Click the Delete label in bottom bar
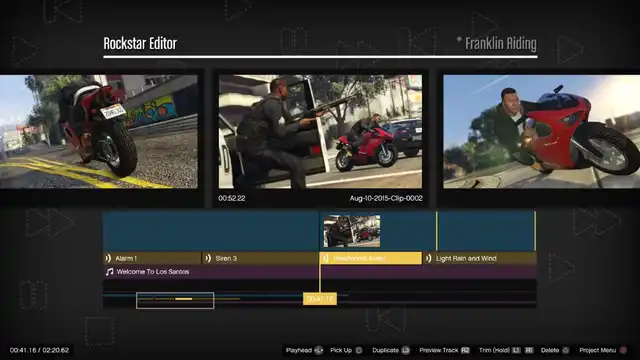Viewport: 640px width, 360px height. [x=550, y=350]
